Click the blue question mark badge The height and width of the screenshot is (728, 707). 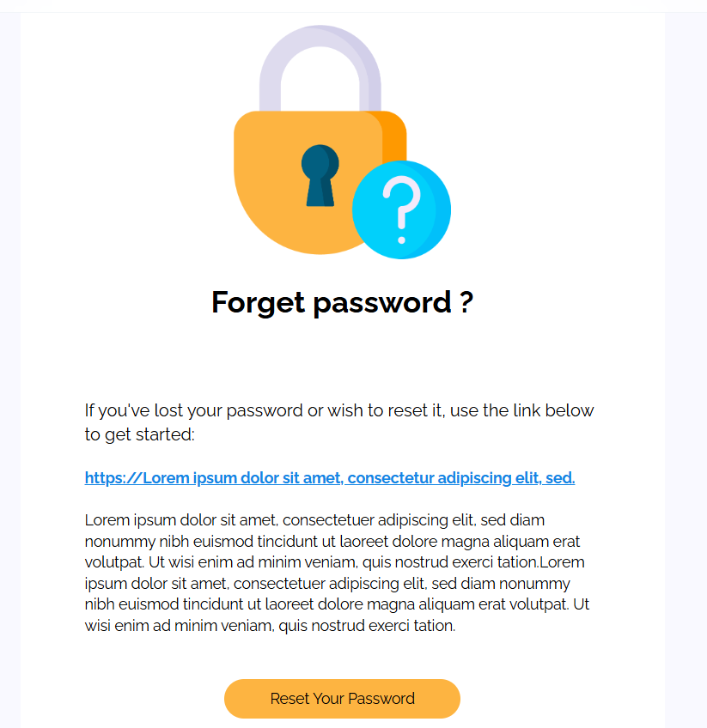[401, 209]
